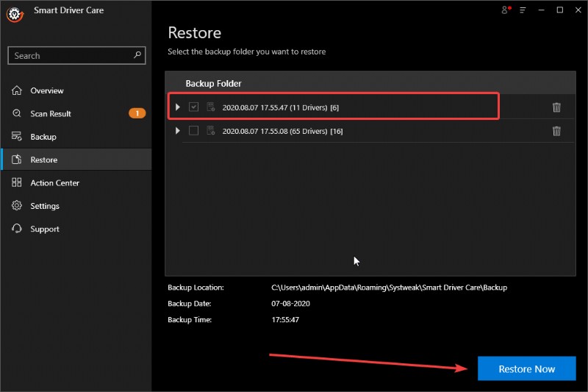This screenshot has width=588, height=392.
Task: Open the Settings section
Action: tap(76, 206)
